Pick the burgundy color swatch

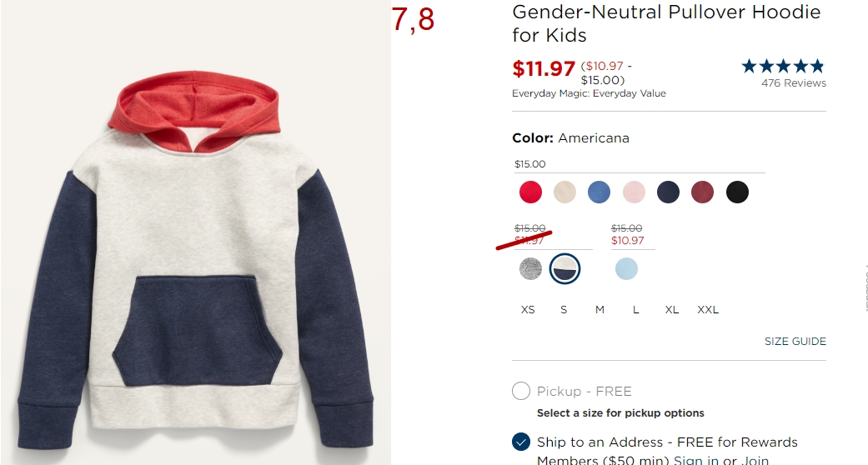click(702, 192)
